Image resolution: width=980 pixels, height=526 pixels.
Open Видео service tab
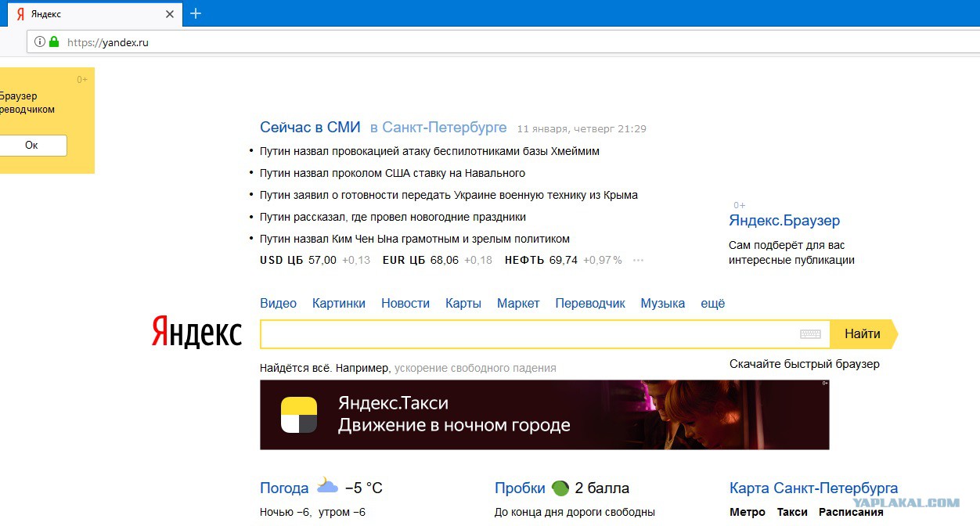[x=278, y=304]
